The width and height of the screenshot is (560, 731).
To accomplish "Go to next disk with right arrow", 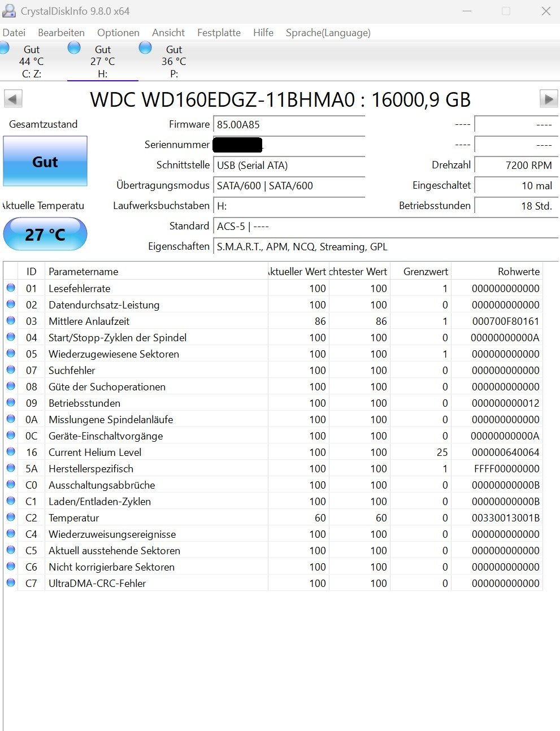I will pos(549,99).
